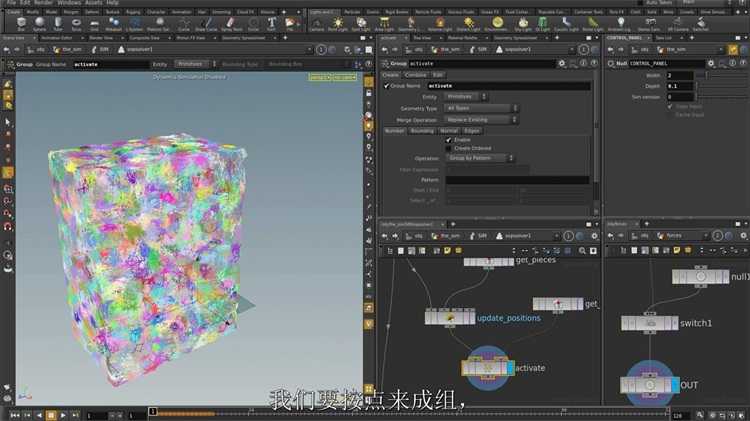Toggle first checkbox under Sim version field
750x421 pixels.
[x=670, y=106]
